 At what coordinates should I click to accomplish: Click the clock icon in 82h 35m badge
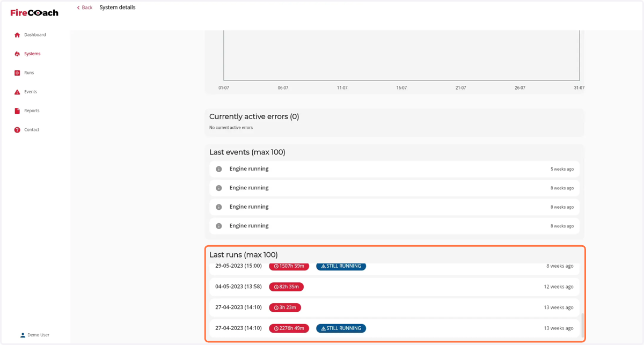pyautogui.click(x=276, y=287)
